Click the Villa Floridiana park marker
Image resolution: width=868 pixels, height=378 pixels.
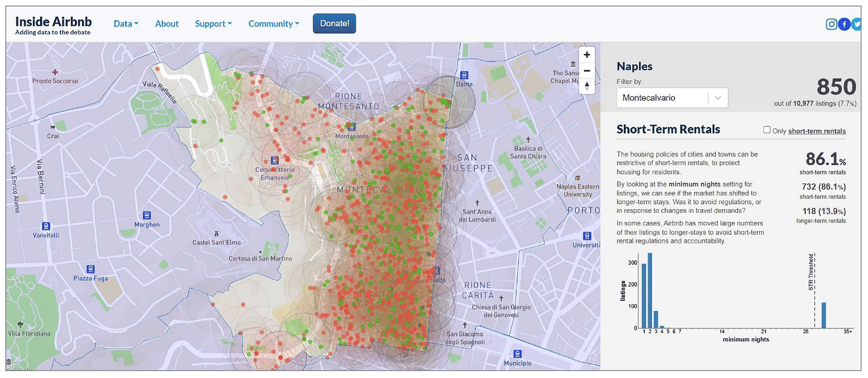pyautogui.click(x=20, y=324)
